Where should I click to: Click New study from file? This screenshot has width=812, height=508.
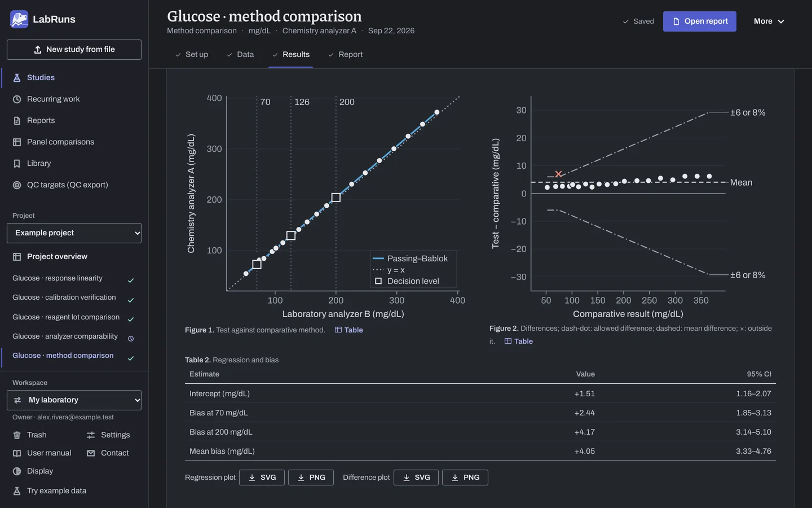(74, 50)
